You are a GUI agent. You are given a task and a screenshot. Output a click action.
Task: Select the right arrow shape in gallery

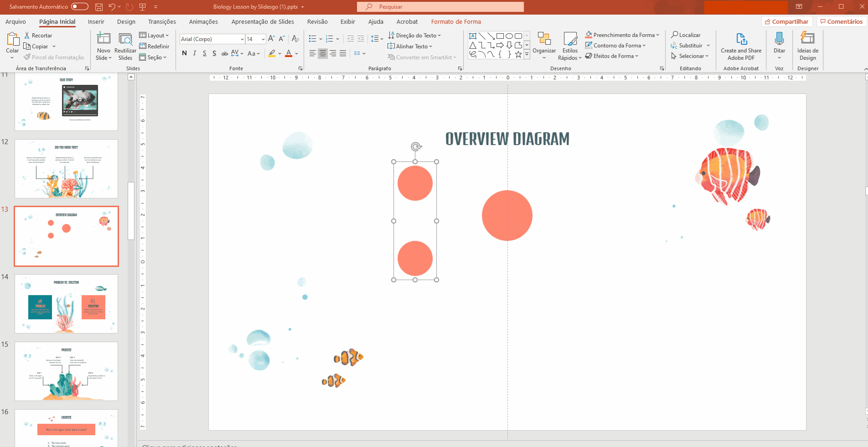[x=500, y=45]
